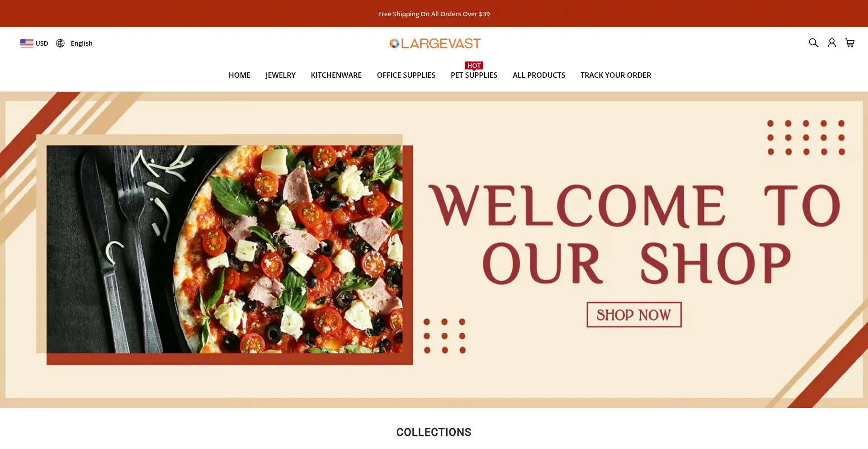Open the USD currency selector
868x449 pixels.
point(42,43)
